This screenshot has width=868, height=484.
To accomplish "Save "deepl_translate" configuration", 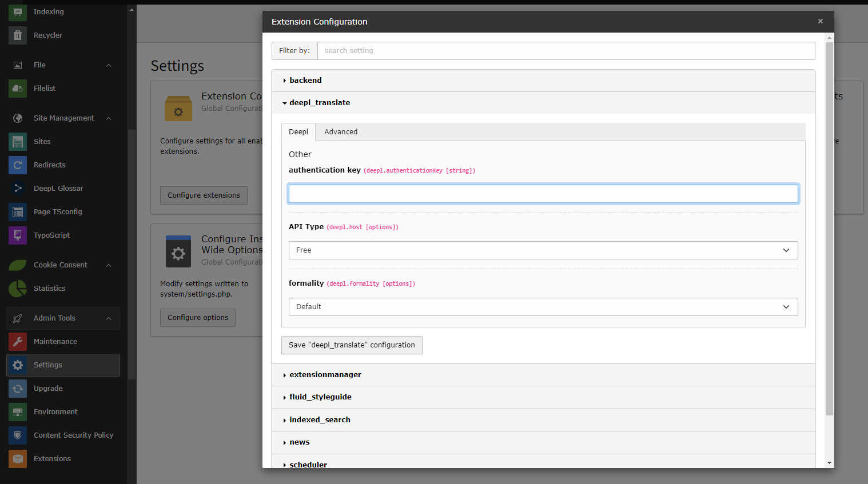I will (x=352, y=345).
